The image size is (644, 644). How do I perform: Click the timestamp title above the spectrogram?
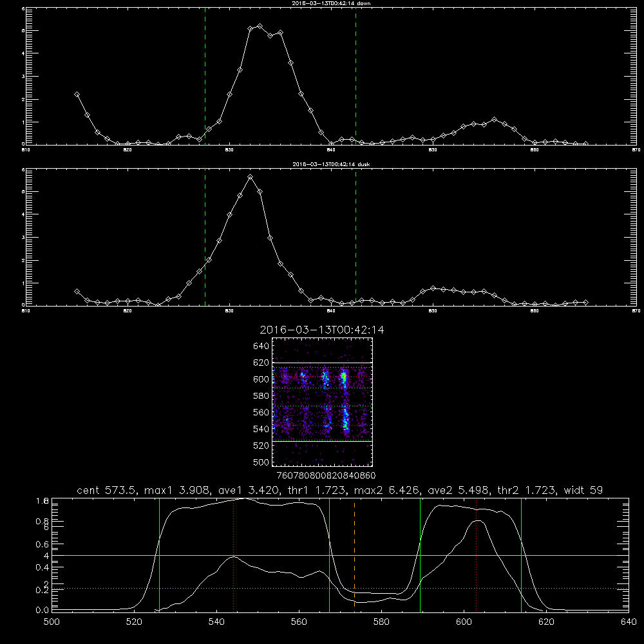point(322,330)
